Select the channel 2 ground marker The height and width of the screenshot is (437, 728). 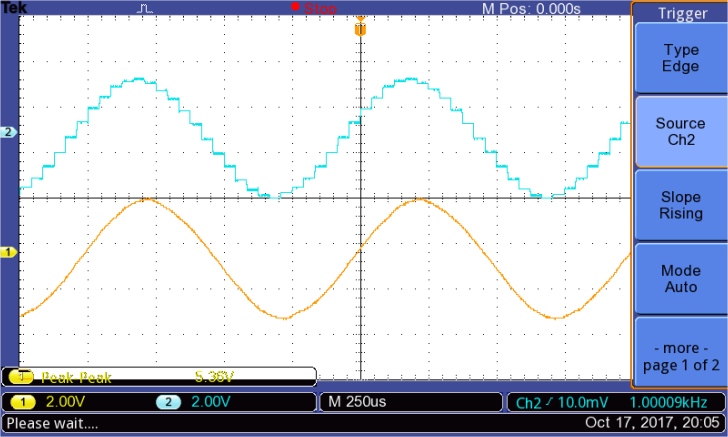click(x=9, y=132)
